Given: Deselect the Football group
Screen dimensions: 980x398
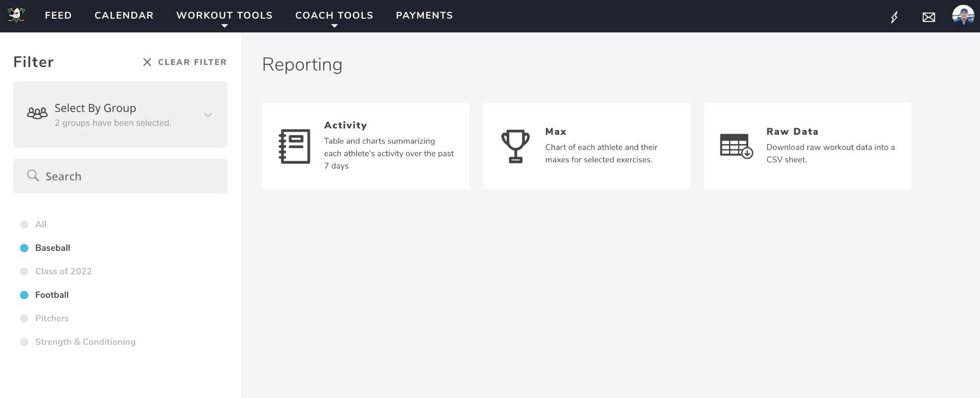Looking at the screenshot, I should [44, 295].
